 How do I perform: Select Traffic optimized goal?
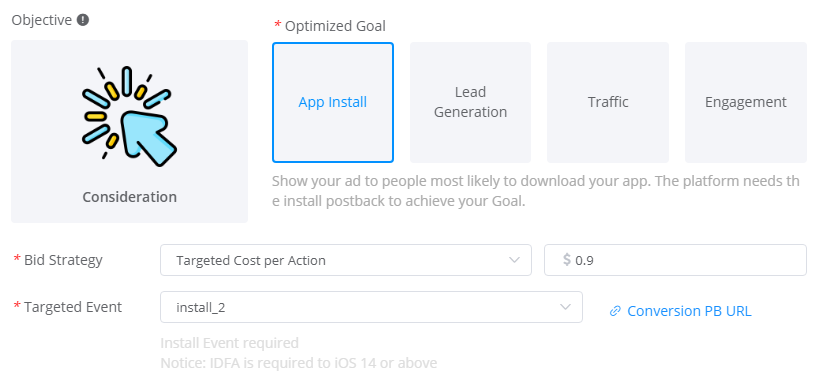tap(608, 102)
